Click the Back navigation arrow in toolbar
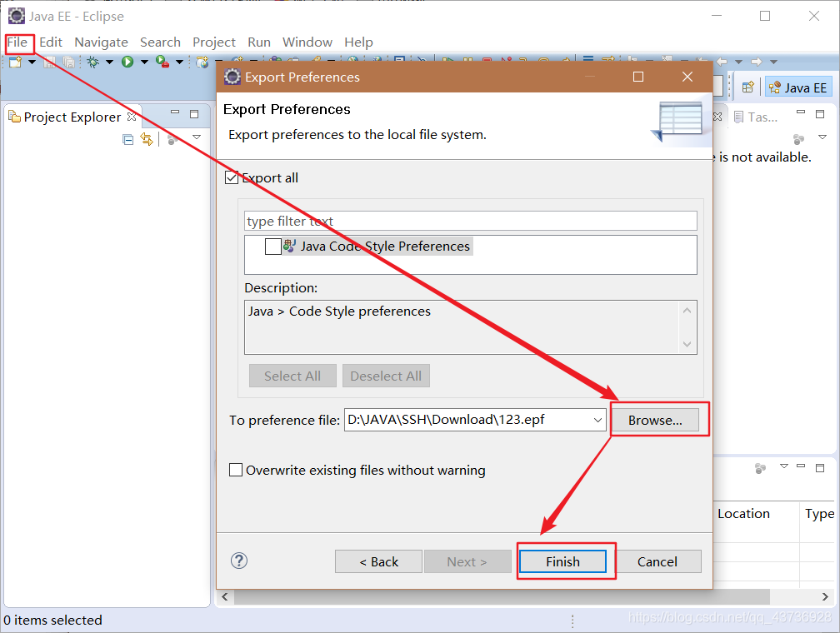Image resolution: width=840 pixels, height=633 pixels. (722, 62)
